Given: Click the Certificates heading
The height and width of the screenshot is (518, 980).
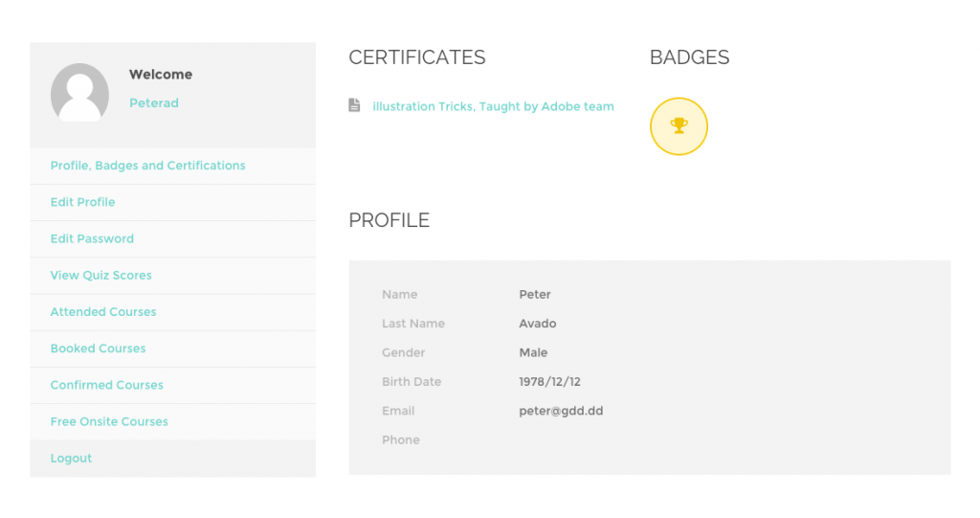Looking at the screenshot, I should (x=417, y=57).
